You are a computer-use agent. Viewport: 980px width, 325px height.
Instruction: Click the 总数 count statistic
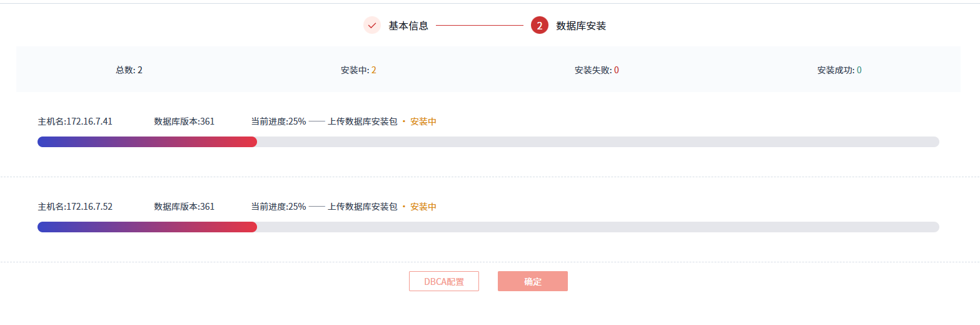pyautogui.click(x=129, y=70)
